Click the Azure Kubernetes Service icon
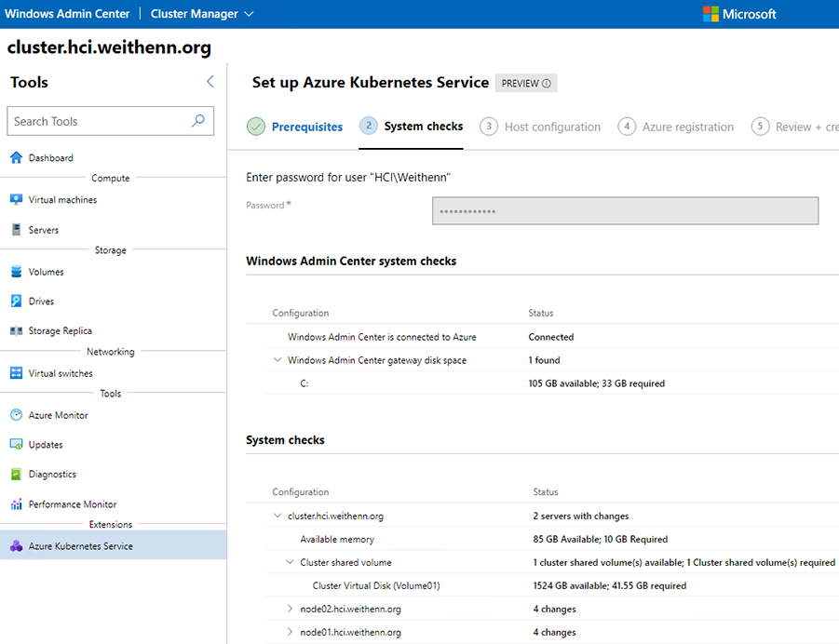839x644 pixels. [16, 545]
